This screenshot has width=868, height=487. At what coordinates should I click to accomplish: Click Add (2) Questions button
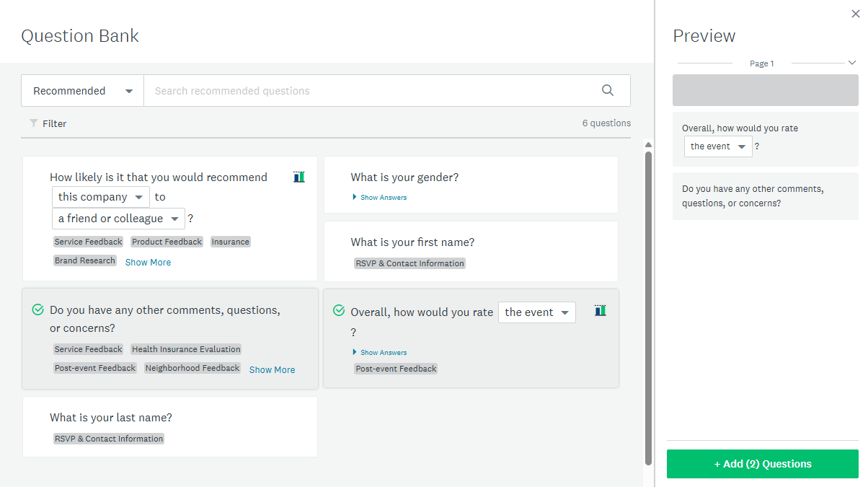(x=763, y=464)
